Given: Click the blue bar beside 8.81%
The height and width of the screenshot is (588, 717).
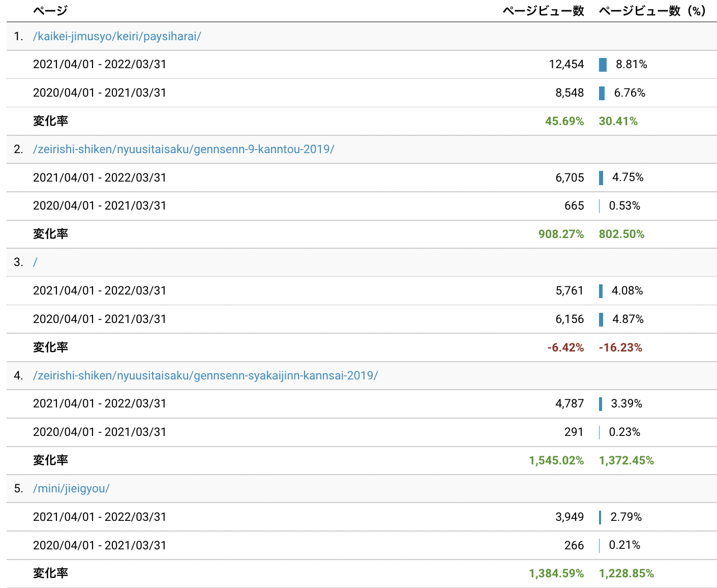Looking at the screenshot, I should point(603,65).
